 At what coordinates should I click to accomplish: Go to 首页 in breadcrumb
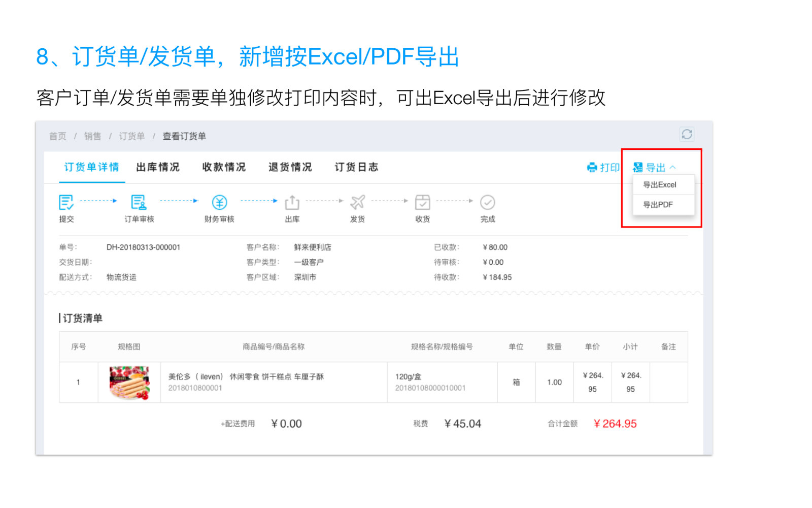[x=58, y=136]
